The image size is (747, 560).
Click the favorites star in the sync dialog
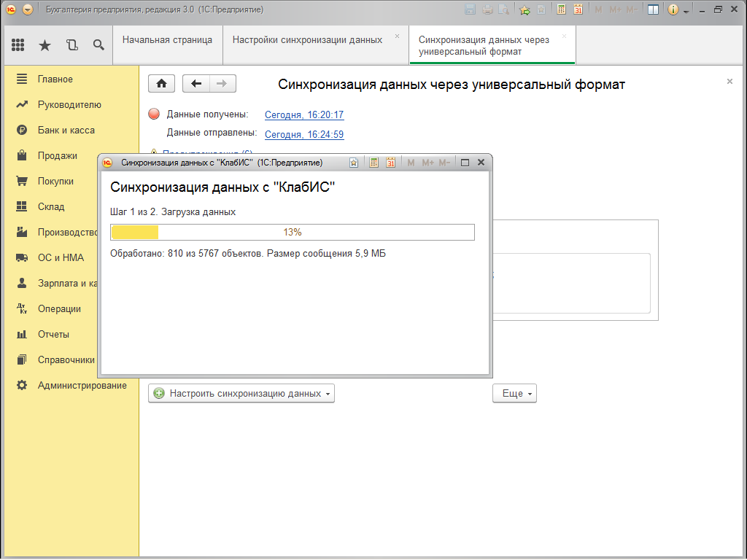tap(354, 163)
